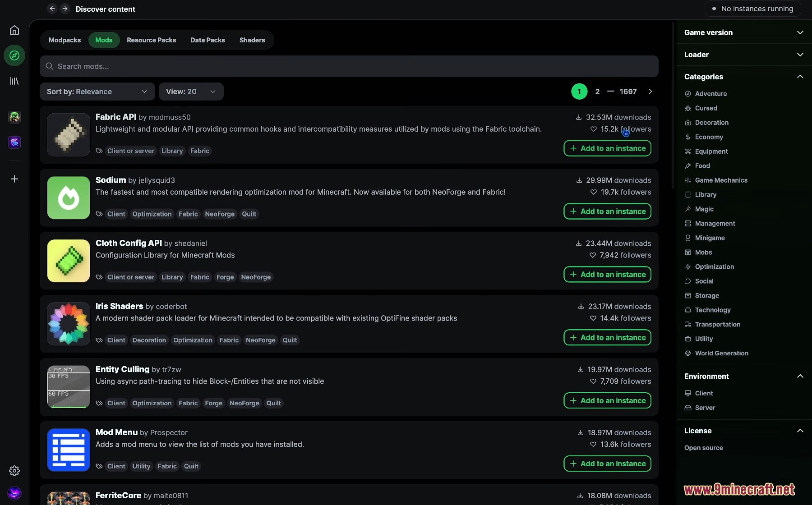Toggle the Food category filter
The height and width of the screenshot is (505, 812).
[697, 166]
